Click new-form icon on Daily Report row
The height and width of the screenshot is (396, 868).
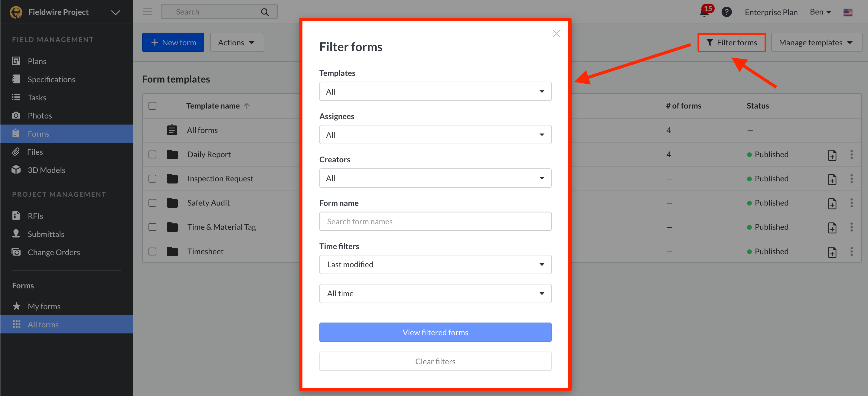[832, 155]
